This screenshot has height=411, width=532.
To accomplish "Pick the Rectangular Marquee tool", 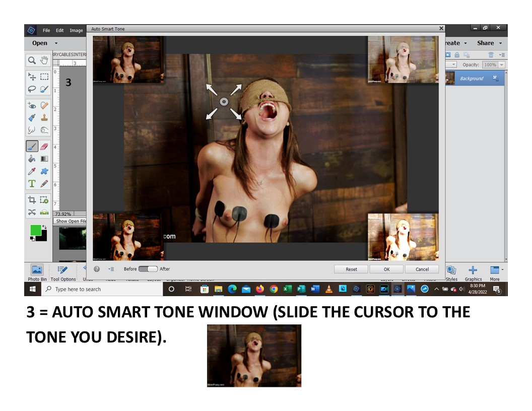I will (44, 77).
